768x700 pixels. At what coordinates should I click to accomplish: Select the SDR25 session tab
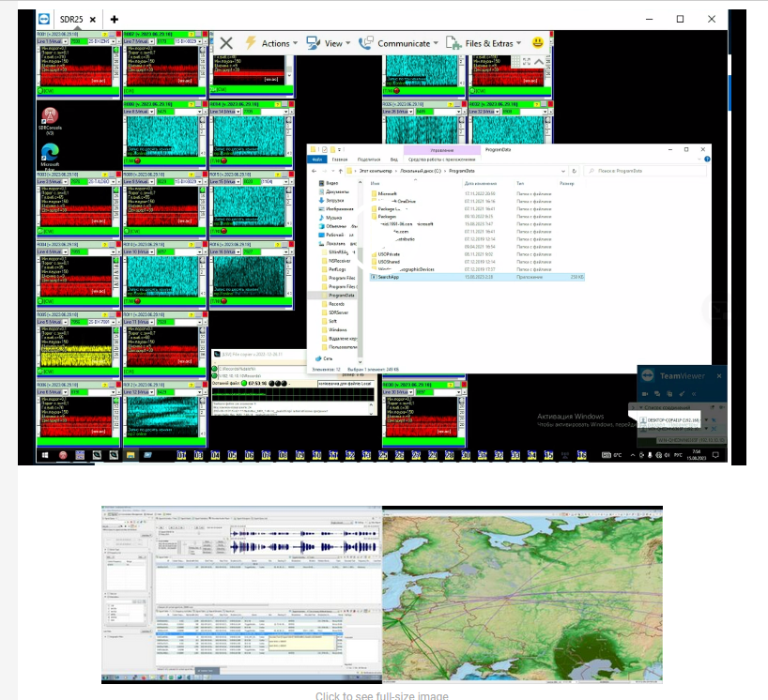pyautogui.click(x=71, y=19)
